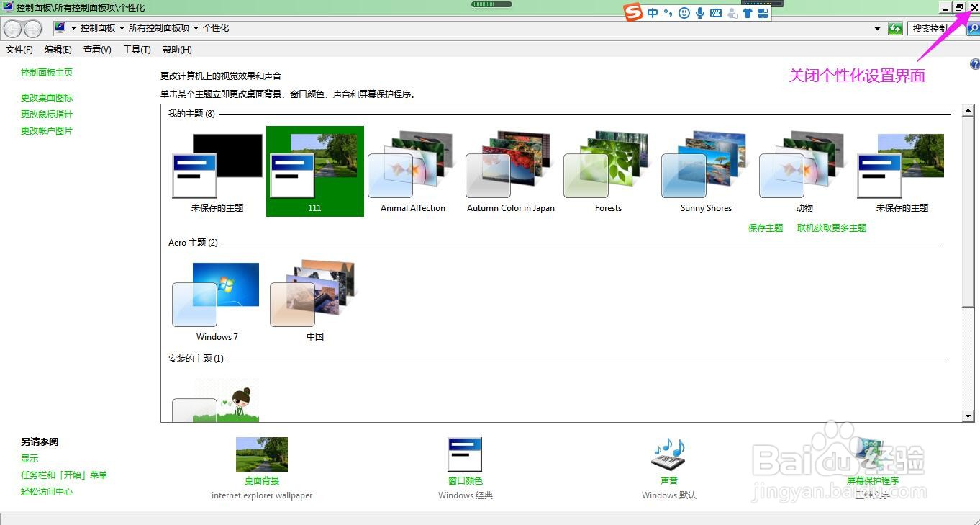Open 声音 sound settings icon
Viewport: 980px width, 525px height.
(x=668, y=454)
